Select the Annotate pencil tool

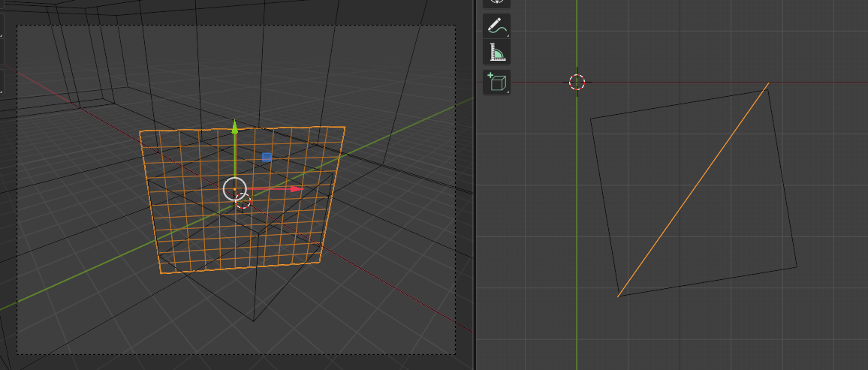tap(496, 26)
